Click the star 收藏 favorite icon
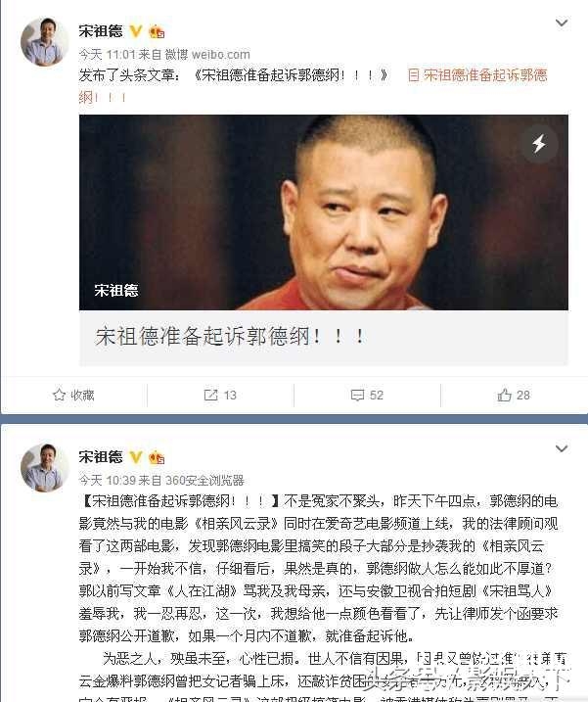The width and height of the screenshot is (588, 702). click(x=59, y=395)
